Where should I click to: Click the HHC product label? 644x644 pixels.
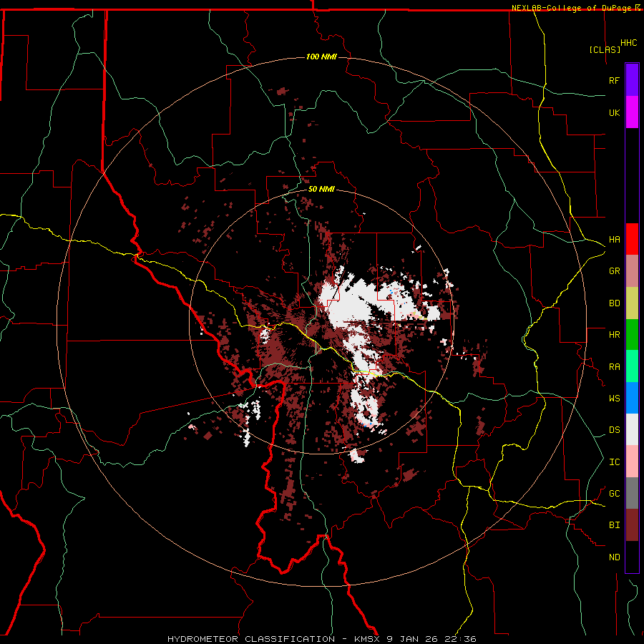(628, 43)
